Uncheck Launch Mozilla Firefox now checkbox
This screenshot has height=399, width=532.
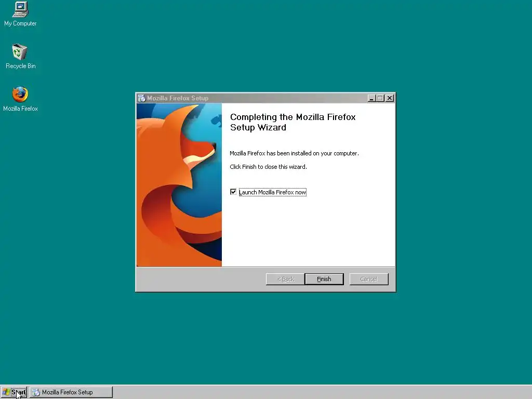[x=233, y=192]
